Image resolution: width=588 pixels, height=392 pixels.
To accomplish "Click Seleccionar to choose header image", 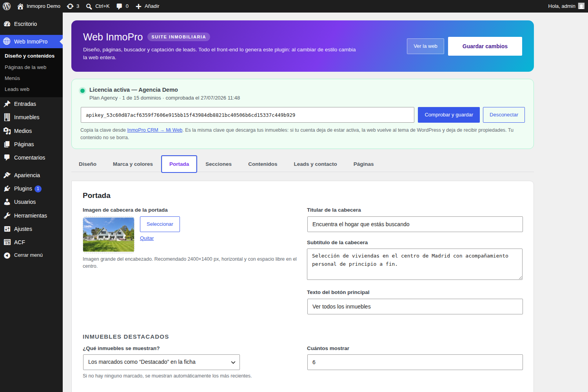I will (160, 224).
